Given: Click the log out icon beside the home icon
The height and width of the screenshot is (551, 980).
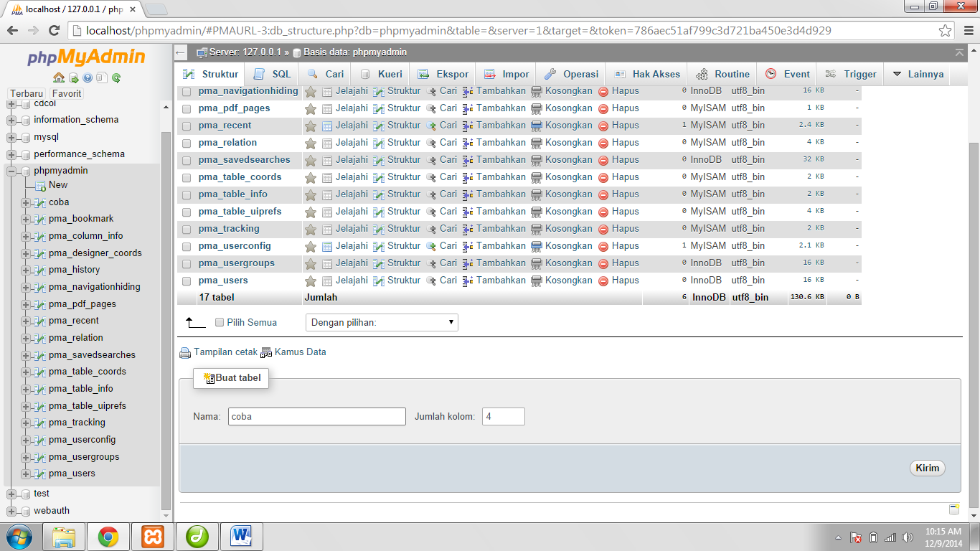Looking at the screenshot, I should pos(73,77).
